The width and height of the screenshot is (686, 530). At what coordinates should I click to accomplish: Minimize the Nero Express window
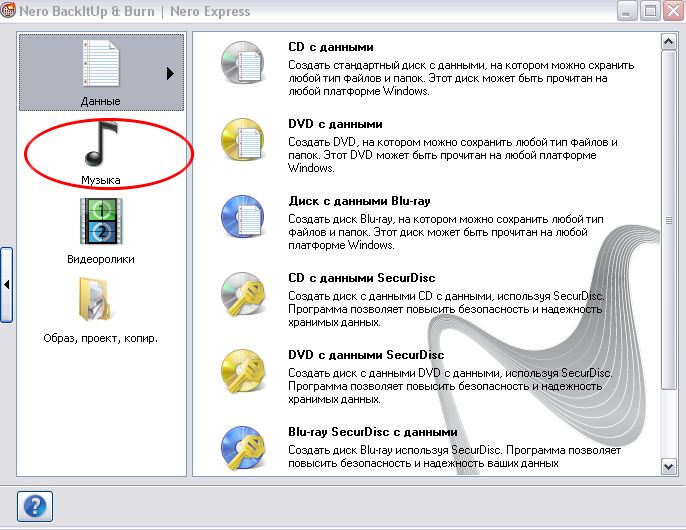pos(626,11)
